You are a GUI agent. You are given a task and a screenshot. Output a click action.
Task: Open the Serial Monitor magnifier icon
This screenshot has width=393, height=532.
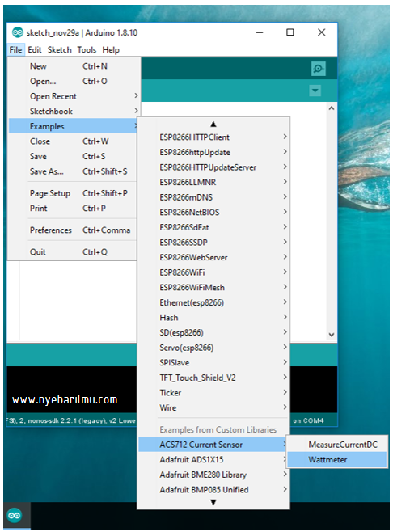tap(318, 69)
